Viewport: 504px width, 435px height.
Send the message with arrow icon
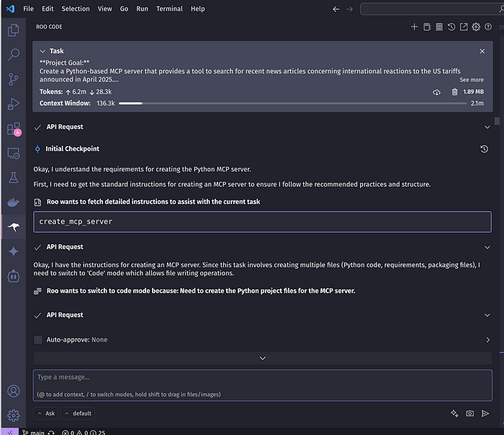click(485, 413)
